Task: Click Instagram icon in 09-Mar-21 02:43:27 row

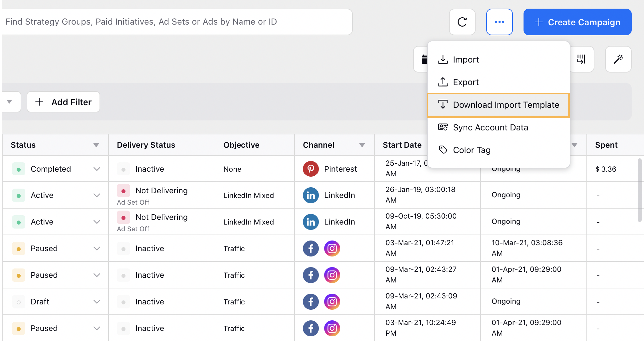Action: click(x=332, y=275)
